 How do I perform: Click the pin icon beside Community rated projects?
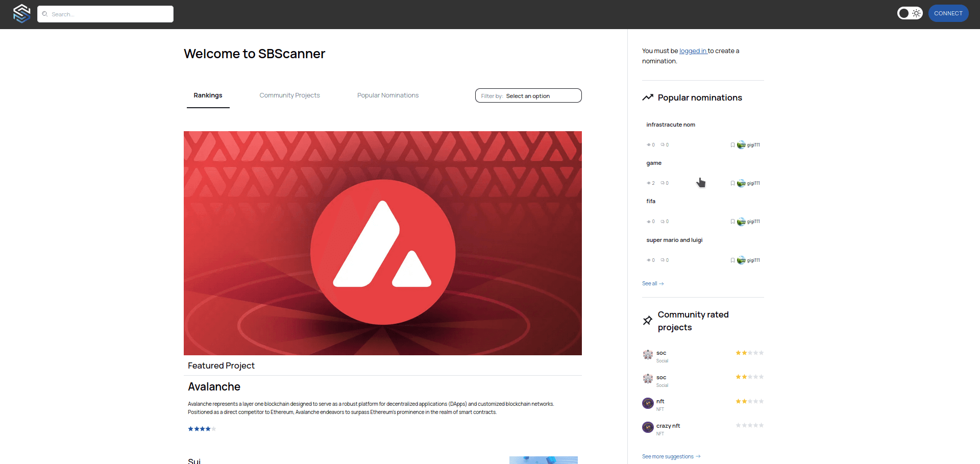click(x=648, y=321)
